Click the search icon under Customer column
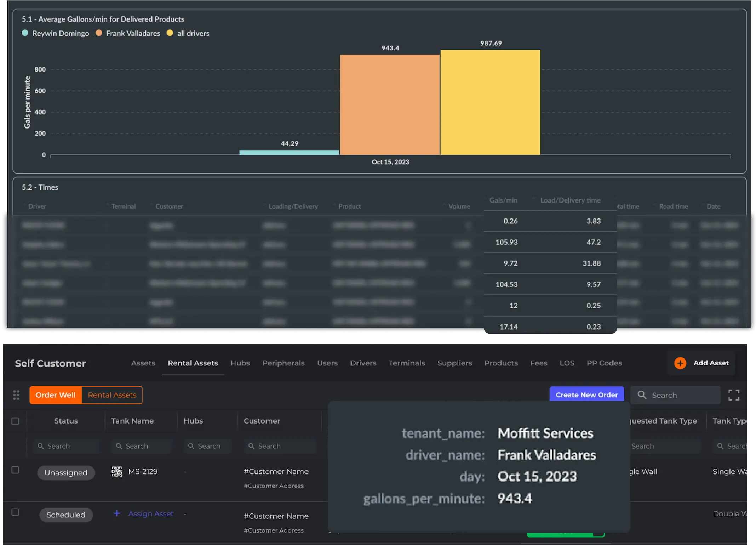The width and height of the screenshot is (756, 545). (x=251, y=446)
